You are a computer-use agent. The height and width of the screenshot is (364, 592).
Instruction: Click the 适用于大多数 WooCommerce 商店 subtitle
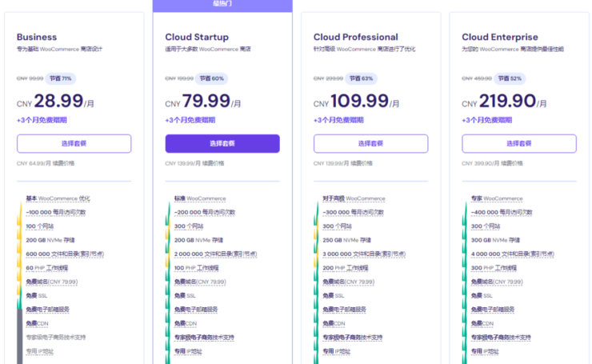point(208,49)
